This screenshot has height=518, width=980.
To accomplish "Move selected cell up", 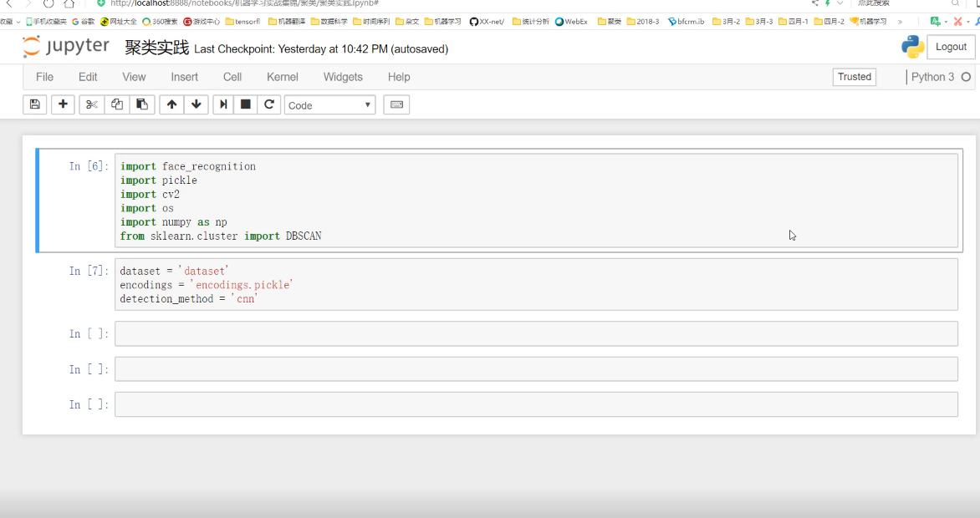I will [171, 104].
